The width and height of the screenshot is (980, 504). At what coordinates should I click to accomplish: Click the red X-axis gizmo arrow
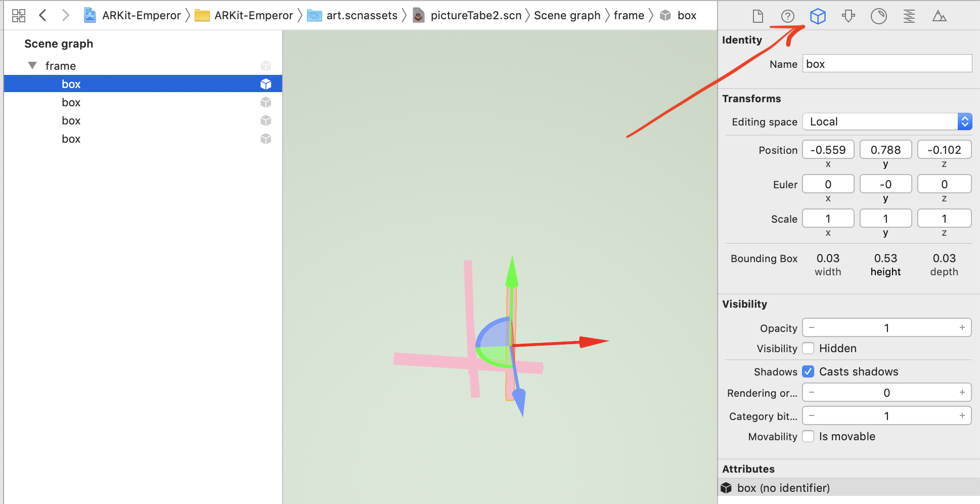(x=593, y=342)
